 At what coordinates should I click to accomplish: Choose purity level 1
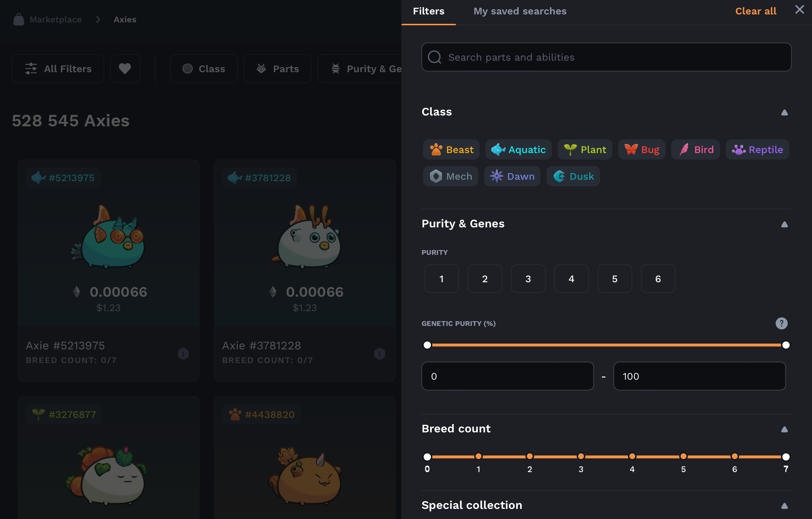pos(442,279)
